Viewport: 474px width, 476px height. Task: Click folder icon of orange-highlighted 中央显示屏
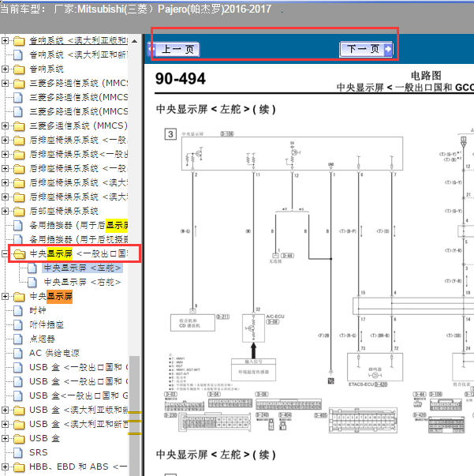[19, 297]
